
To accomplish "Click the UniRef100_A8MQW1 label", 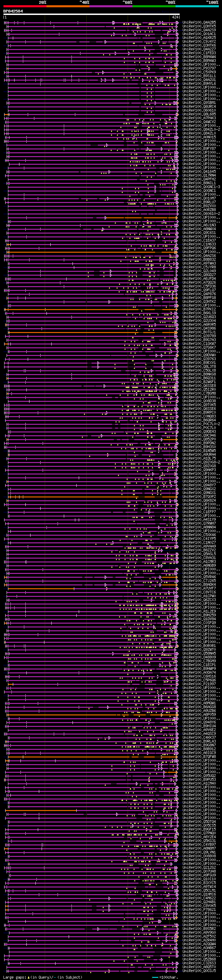I will point(199,703).
